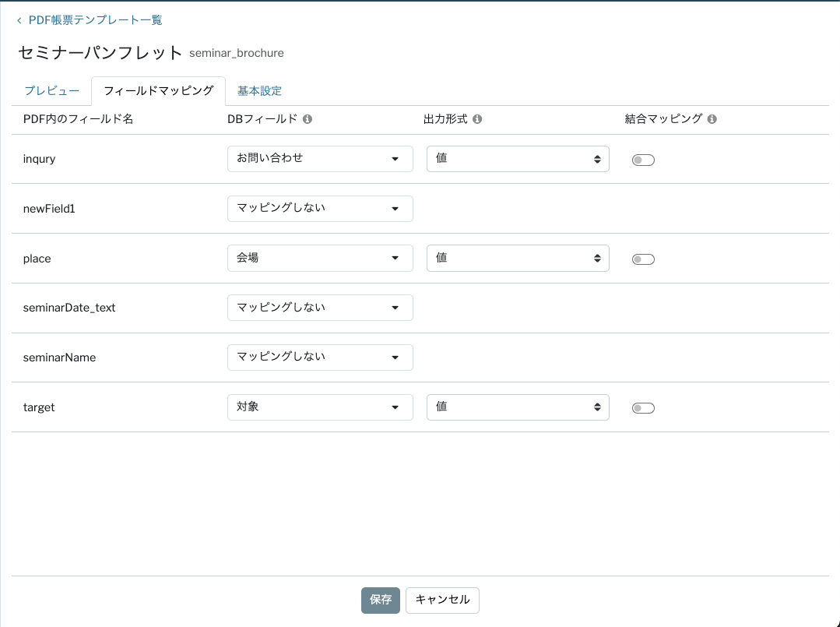Click the キャンセル button
840x627 pixels.
click(x=442, y=600)
